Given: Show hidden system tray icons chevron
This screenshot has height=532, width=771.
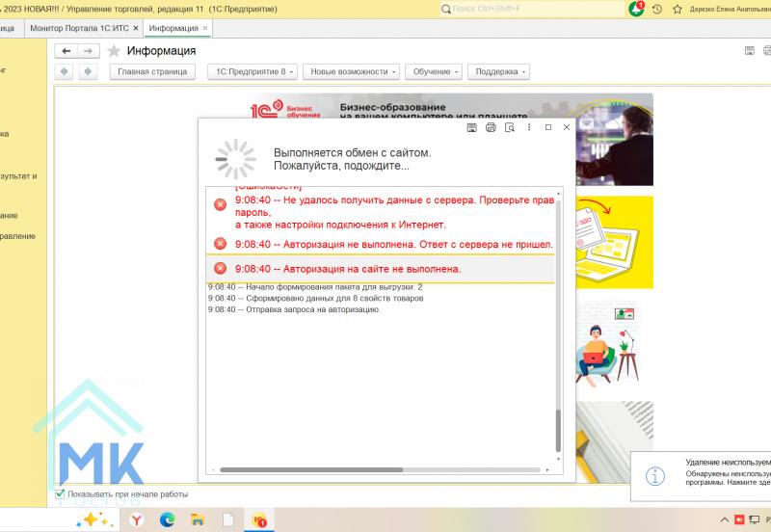Looking at the screenshot, I should [725, 519].
